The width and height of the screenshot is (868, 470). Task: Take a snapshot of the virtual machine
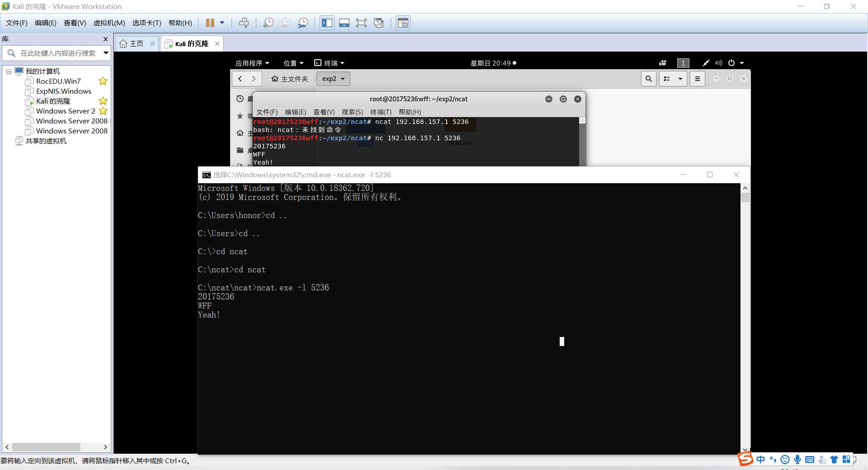coord(268,23)
